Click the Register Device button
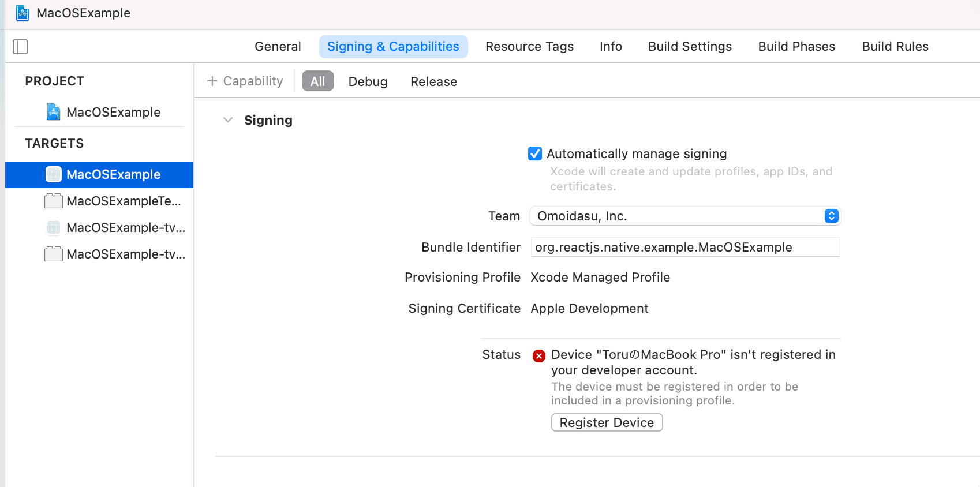The image size is (980, 487). point(607,422)
